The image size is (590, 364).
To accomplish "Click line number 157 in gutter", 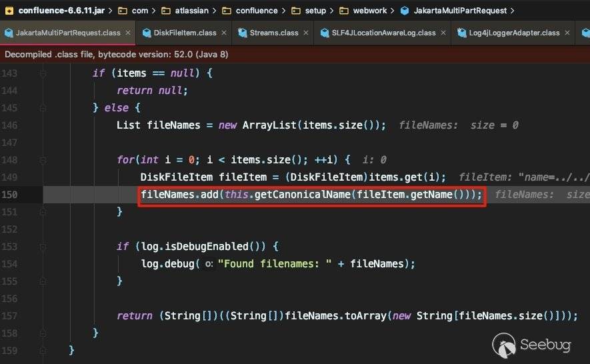I will pos(9,316).
